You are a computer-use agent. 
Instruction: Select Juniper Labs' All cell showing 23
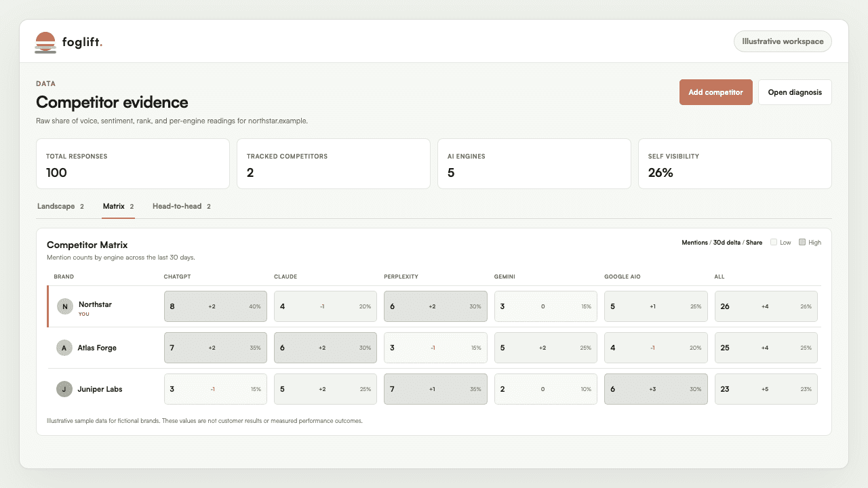(766, 389)
